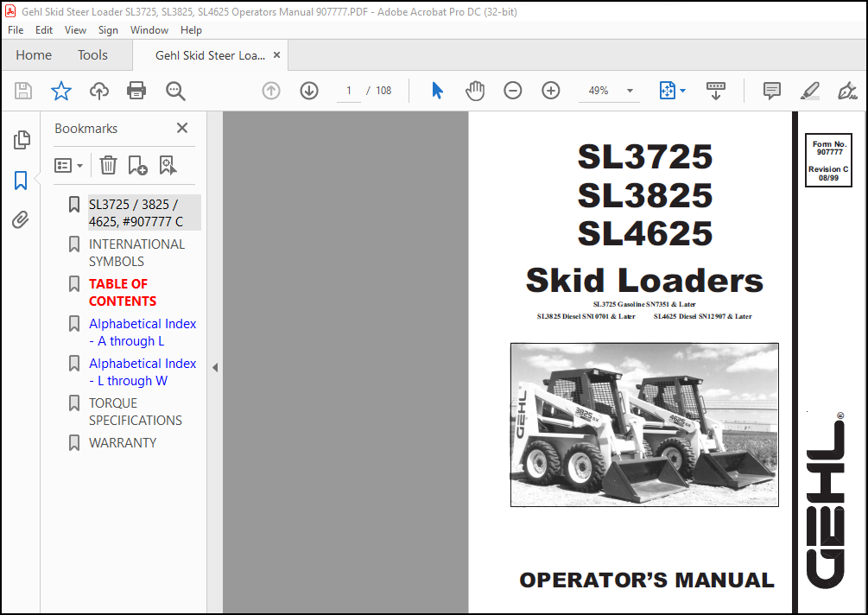Open the Help menu
This screenshot has width=868, height=615.
coord(191,30)
